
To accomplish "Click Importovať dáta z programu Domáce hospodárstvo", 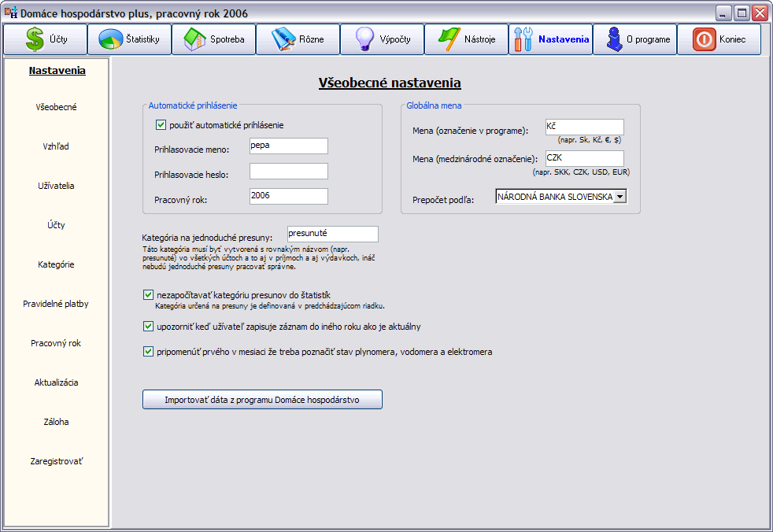I will click(262, 399).
